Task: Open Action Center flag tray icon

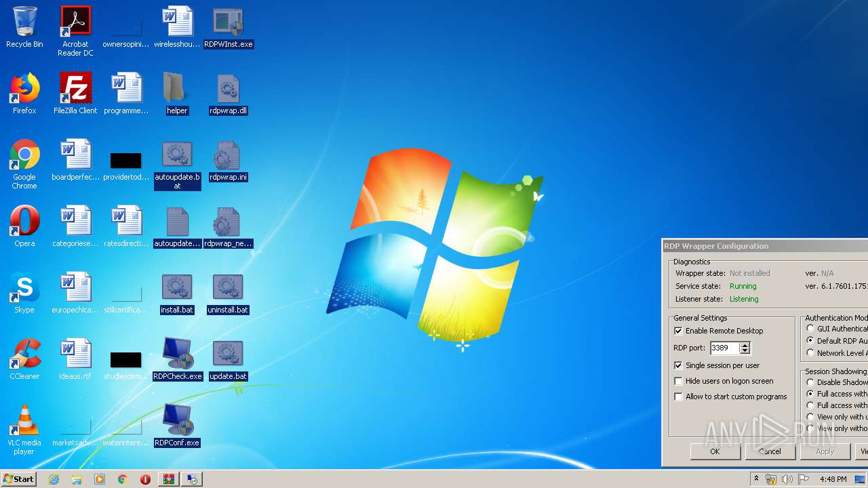Action: pos(804,479)
